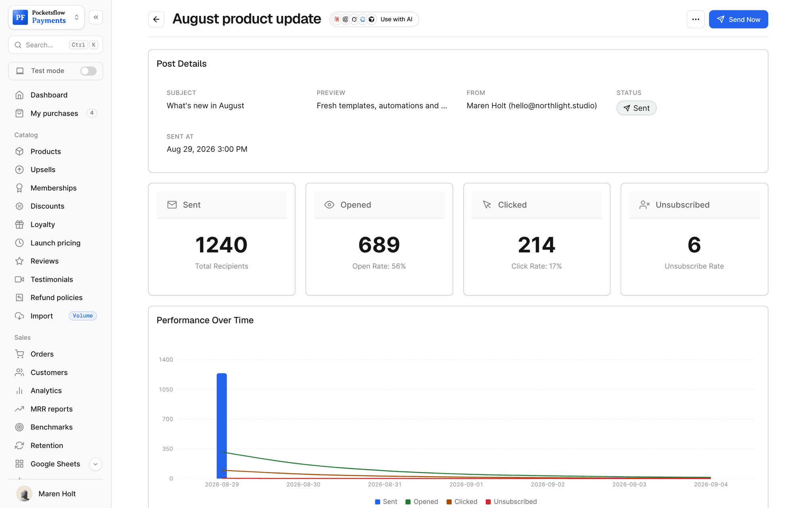Open the three-dots more options menu
Image resolution: width=812 pixels, height=508 pixels.
(695, 19)
